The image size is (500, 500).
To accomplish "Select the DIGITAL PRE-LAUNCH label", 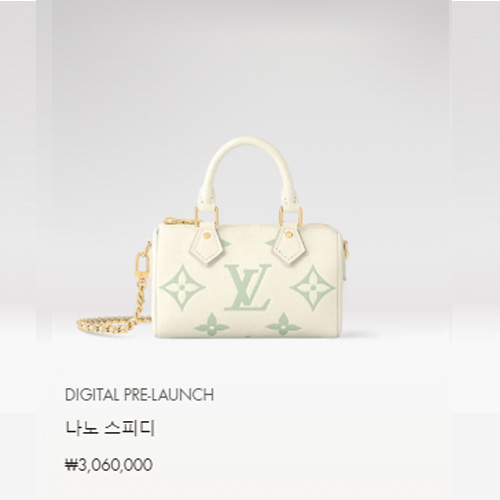I will 139,395.
